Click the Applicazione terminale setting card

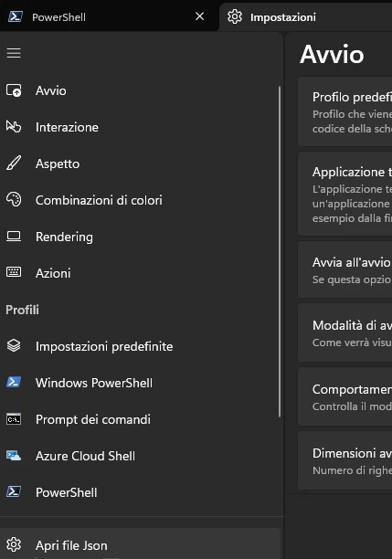[344, 194]
